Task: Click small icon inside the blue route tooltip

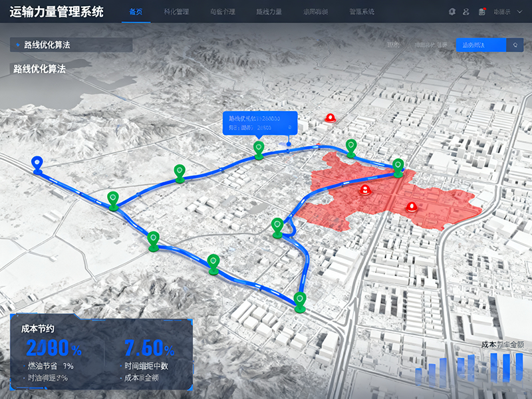Action: tap(289, 127)
